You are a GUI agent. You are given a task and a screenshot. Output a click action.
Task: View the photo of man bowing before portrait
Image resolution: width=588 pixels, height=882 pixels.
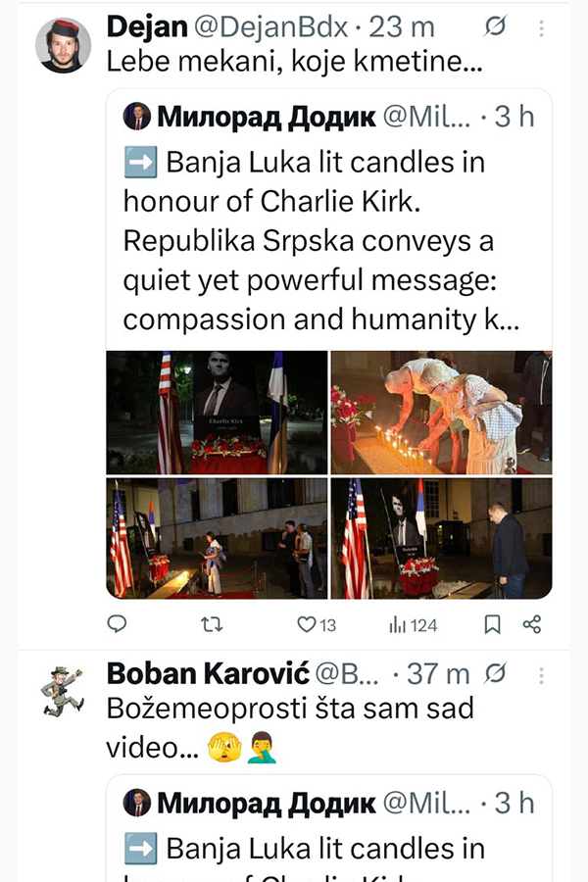pyautogui.click(x=441, y=538)
